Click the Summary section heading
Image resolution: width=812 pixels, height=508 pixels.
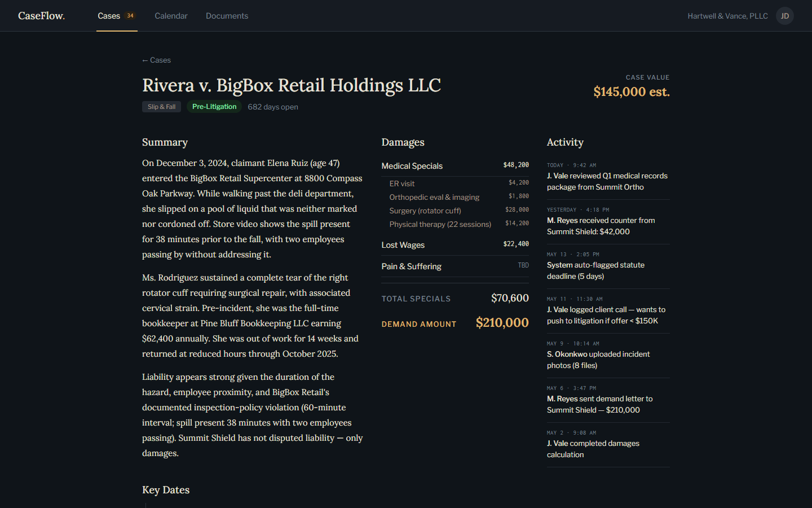tap(165, 142)
